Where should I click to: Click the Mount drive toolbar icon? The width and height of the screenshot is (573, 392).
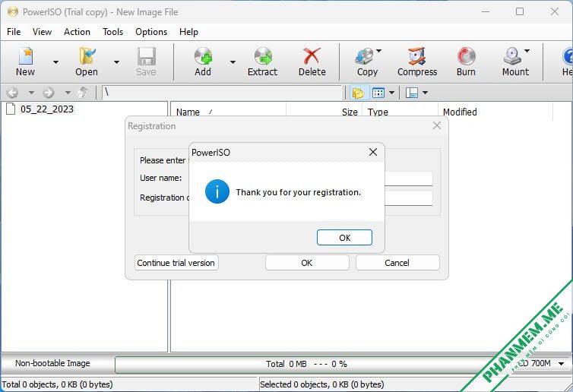click(512, 57)
